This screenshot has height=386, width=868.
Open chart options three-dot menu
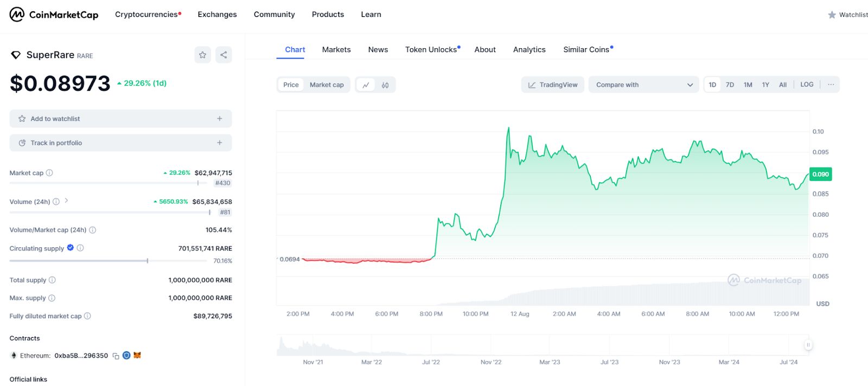tap(831, 85)
